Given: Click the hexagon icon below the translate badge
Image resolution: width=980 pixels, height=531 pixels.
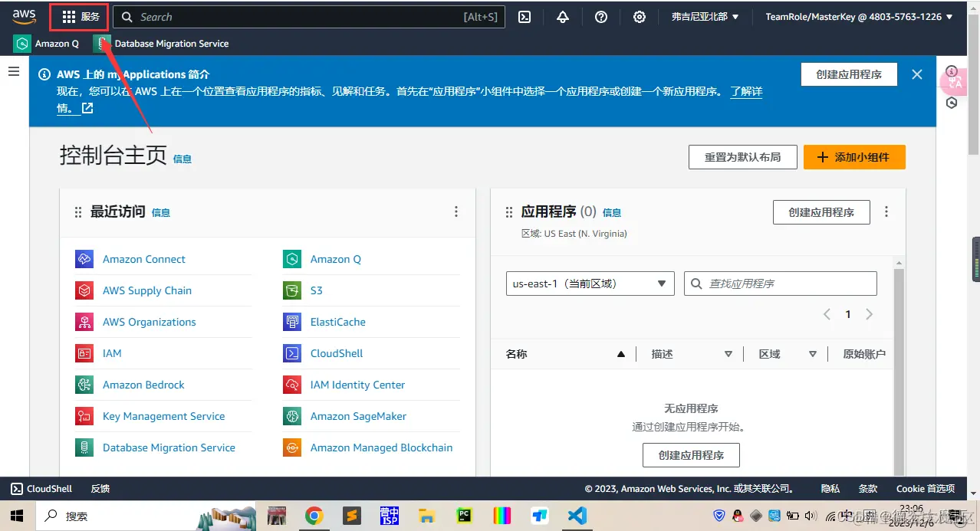Looking at the screenshot, I should pos(952,103).
